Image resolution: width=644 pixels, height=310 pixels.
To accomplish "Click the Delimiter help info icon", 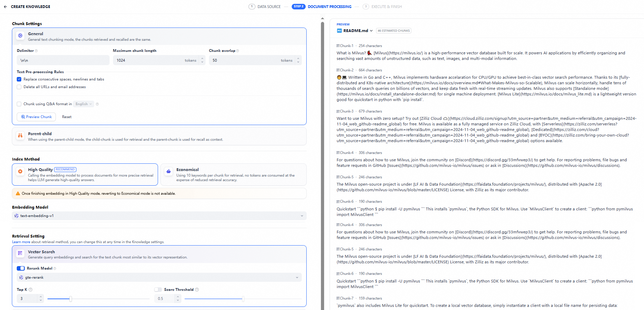I will [x=36, y=51].
